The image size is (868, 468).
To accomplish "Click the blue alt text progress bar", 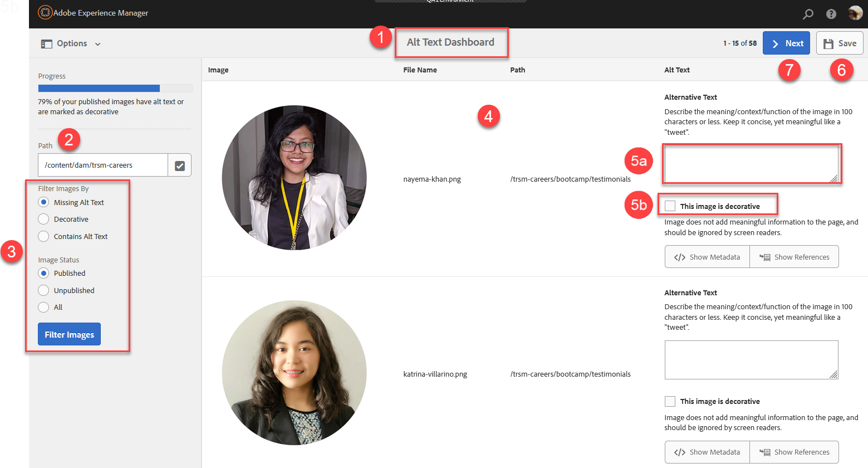I will [99, 88].
